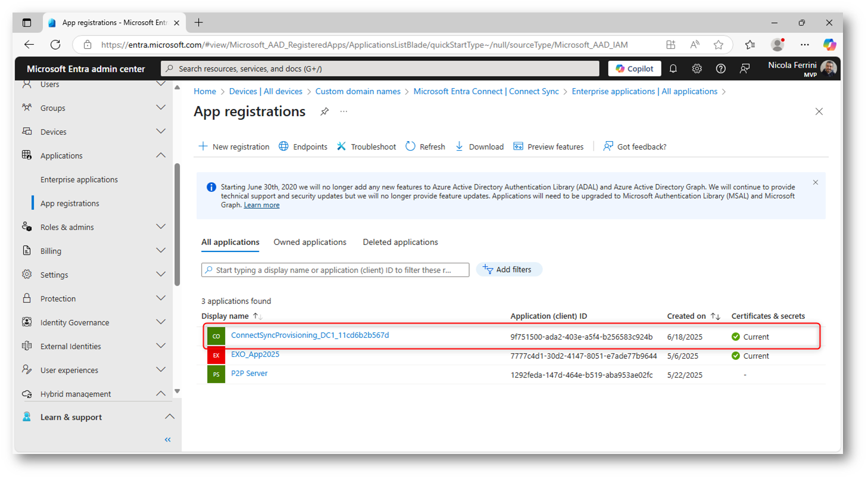Click Got feedback? button
Viewport: 868px width, 479px height.
pyautogui.click(x=635, y=147)
